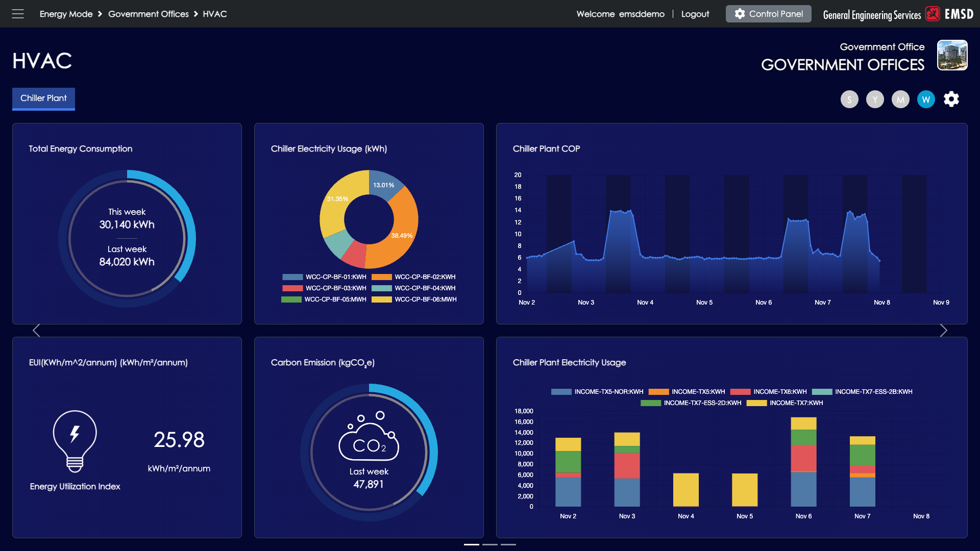The image size is (980, 551).
Task: Select the W weekly period toggle
Action: [925, 99]
